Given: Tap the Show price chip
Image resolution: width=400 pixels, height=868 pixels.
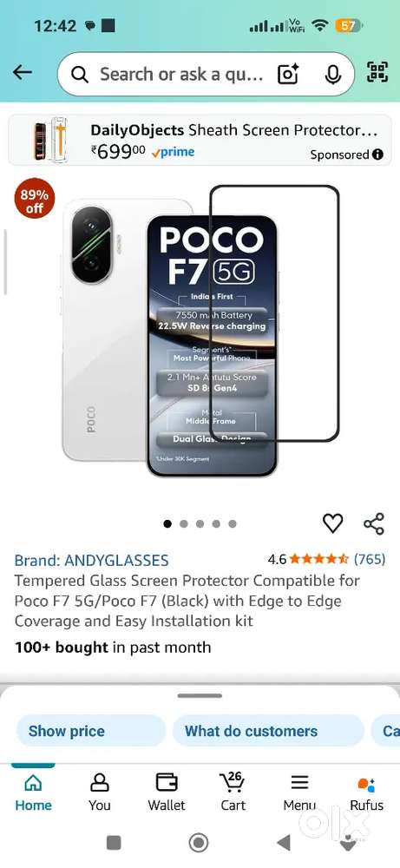Looking at the screenshot, I should point(91,731).
